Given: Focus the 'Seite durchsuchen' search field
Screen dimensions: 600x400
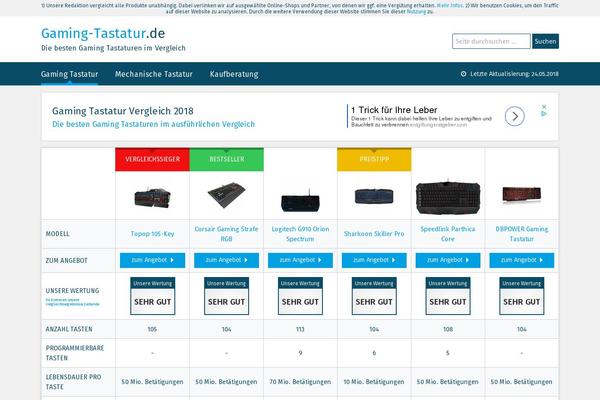Looking at the screenshot, I should (x=491, y=41).
